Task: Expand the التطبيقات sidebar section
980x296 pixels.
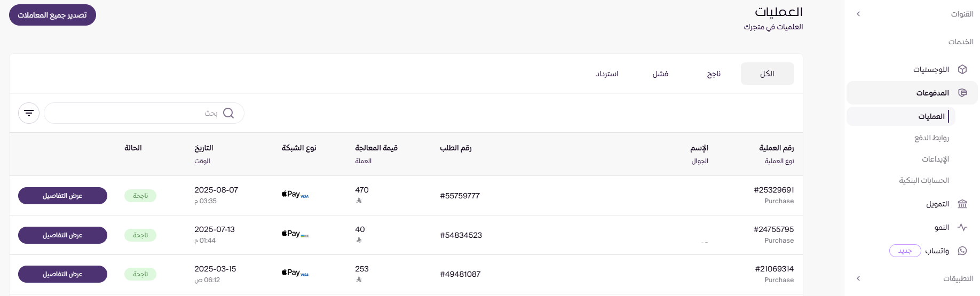Action: 858,278
